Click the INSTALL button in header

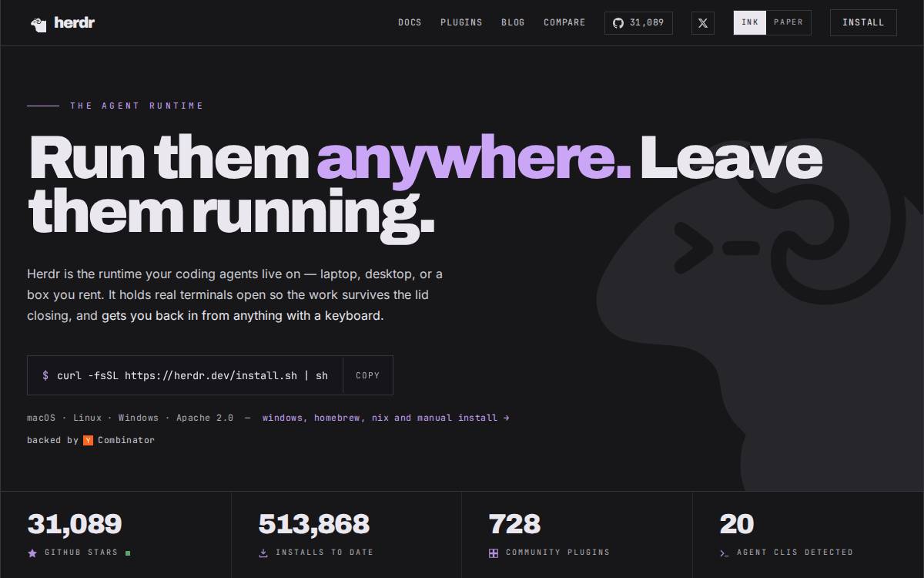point(863,22)
